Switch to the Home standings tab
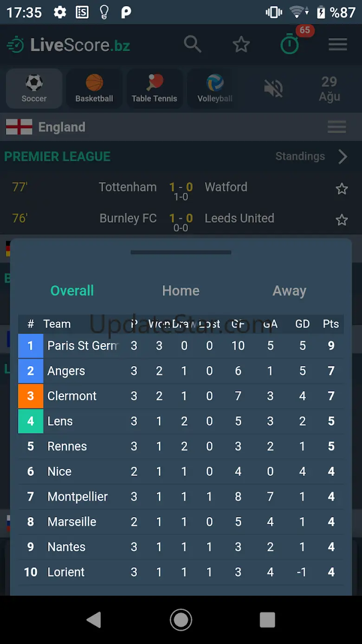The height and width of the screenshot is (644, 362). (x=181, y=291)
